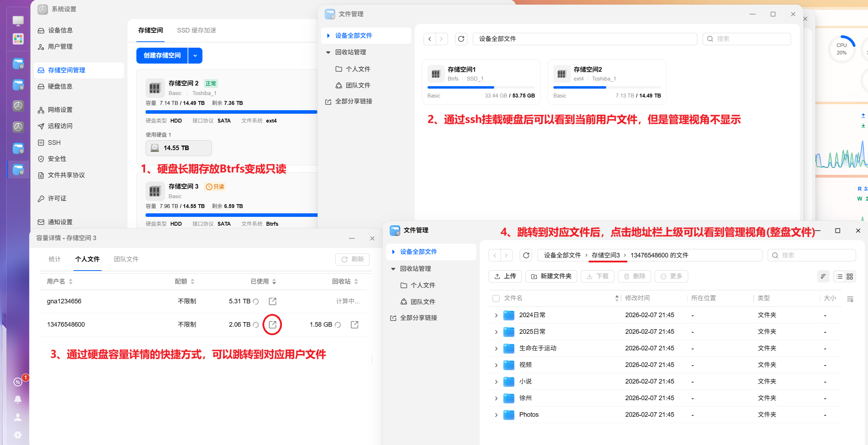The image size is (868, 445).
Task: Open jump link for gna1234656 used space
Action: [272, 301]
